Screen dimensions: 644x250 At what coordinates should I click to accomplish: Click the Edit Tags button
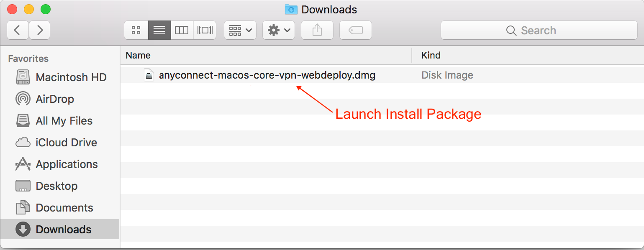tap(356, 30)
